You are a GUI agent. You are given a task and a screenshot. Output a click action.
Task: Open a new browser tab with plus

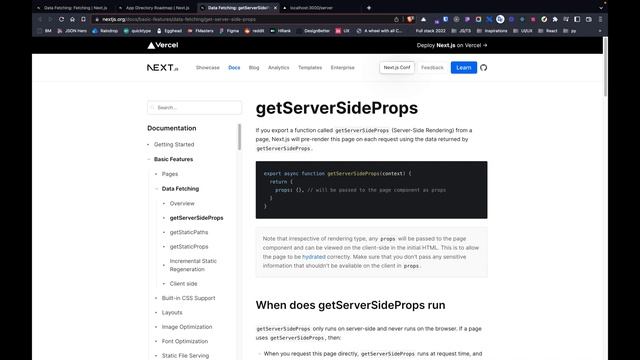(369, 8)
